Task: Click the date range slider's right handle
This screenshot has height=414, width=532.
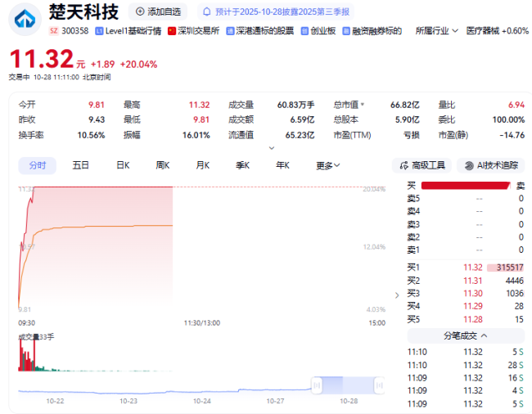Action: (x=379, y=384)
